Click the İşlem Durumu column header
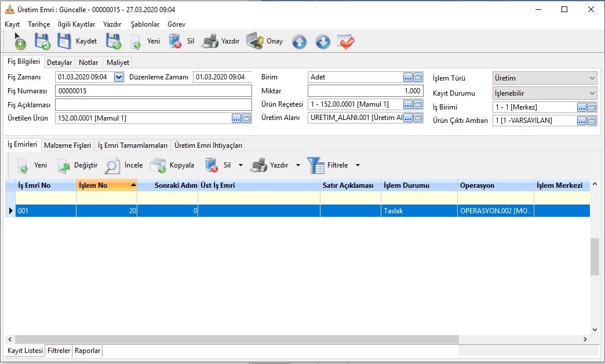Screen dimensions: 605x364 [x=419, y=185]
